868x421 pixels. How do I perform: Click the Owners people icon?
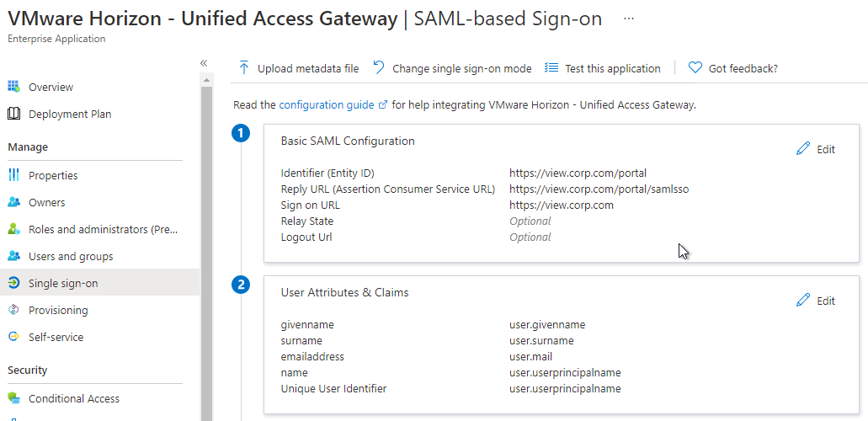(x=13, y=202)
